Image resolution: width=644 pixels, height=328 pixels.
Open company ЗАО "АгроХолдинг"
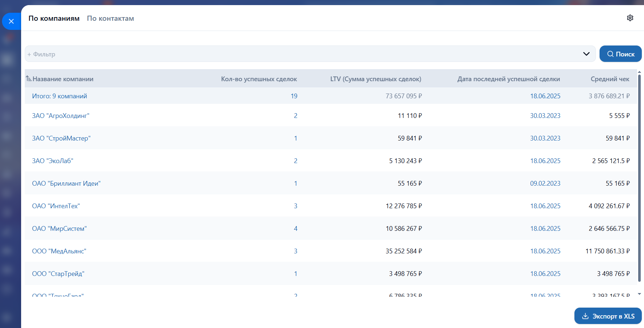click(x=60, y=116)
